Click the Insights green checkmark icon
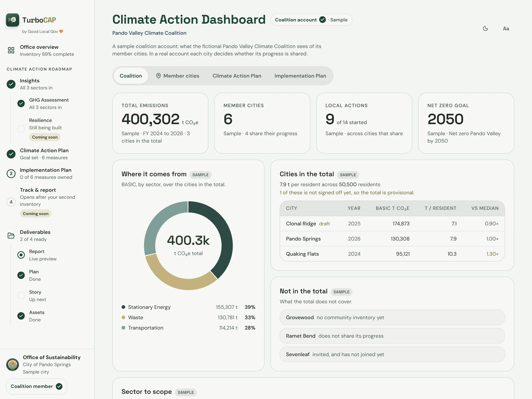This screenshot has height=399, width=532. 11,84
